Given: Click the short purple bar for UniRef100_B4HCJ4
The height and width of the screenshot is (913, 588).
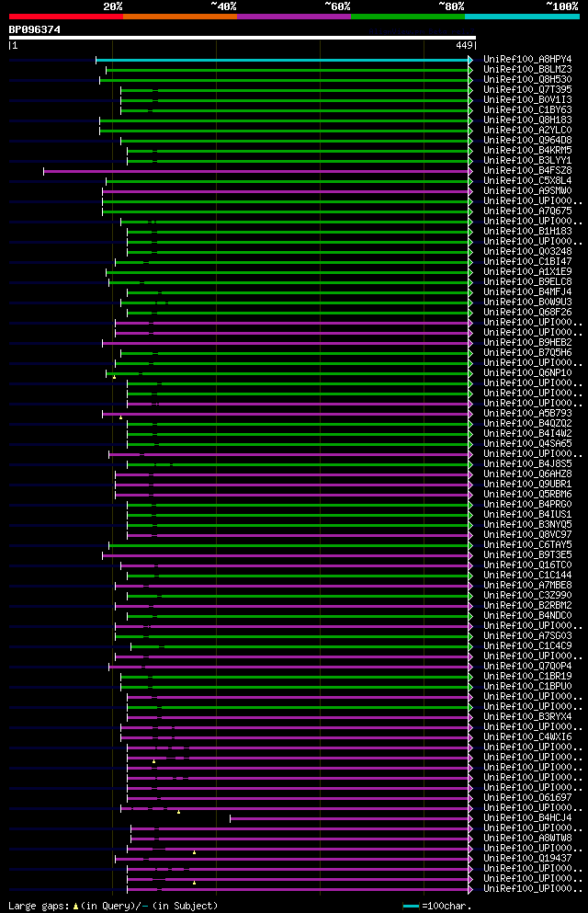Looking at the screenshot, I should 351,818.
